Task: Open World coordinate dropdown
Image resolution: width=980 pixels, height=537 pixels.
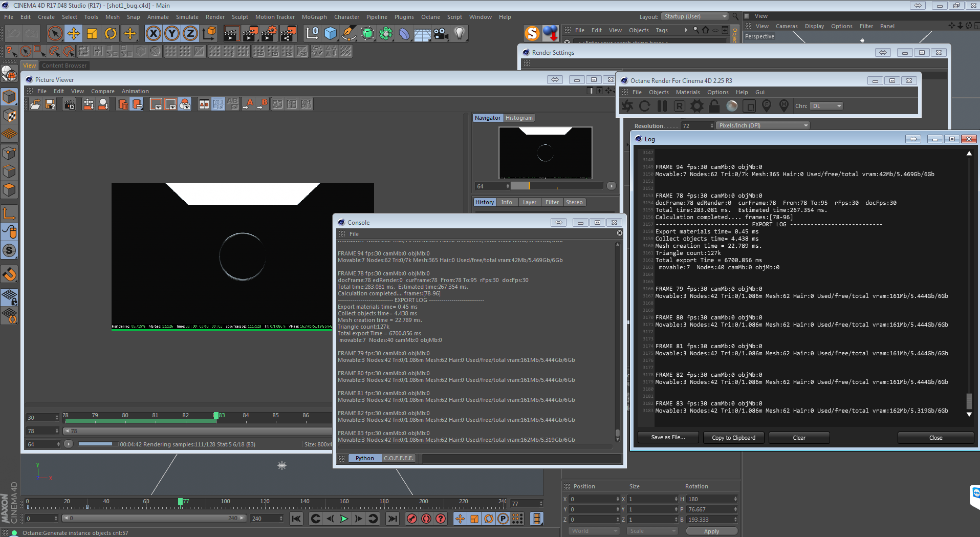Action: pyautogui.click(x=594, y=531)
